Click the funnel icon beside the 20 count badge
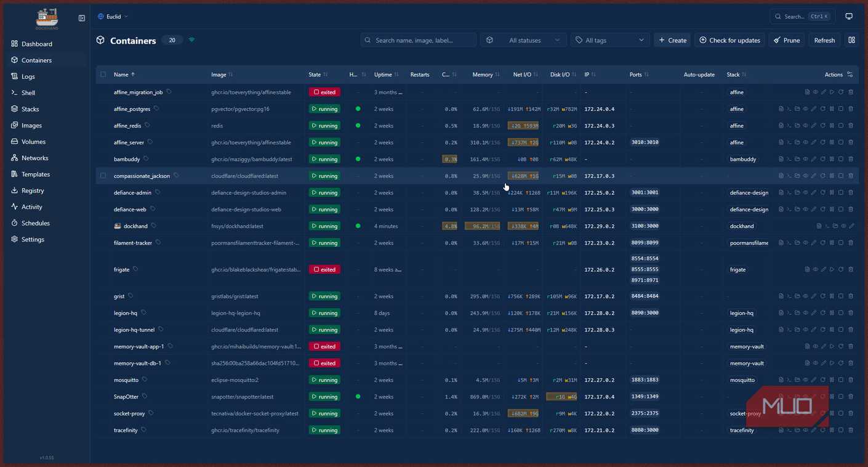 pyautogui.click(x=191, y=40)
